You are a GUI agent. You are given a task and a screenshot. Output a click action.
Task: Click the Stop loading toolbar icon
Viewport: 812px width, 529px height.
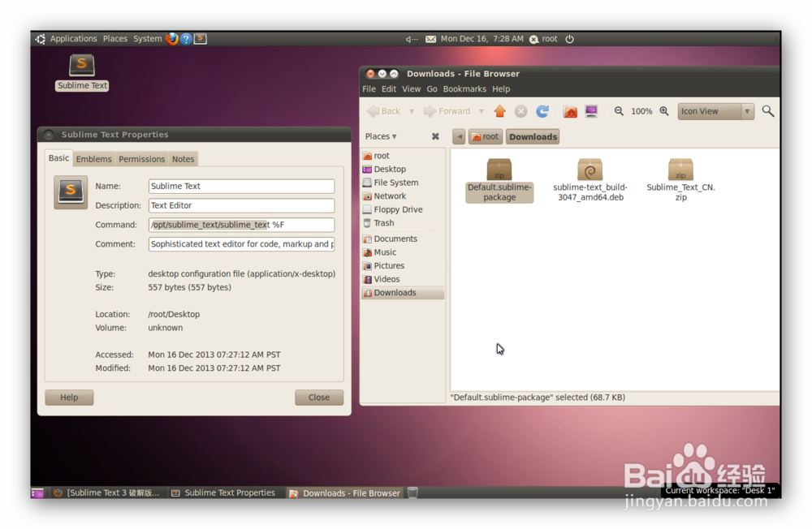(x=521, y=111)
